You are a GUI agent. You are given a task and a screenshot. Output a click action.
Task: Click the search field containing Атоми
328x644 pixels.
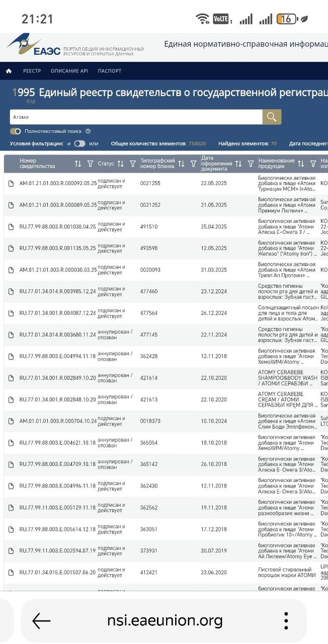(136, 117)
